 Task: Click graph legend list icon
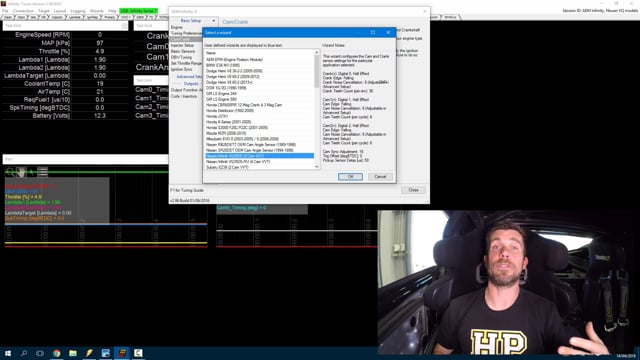[42, 172]
